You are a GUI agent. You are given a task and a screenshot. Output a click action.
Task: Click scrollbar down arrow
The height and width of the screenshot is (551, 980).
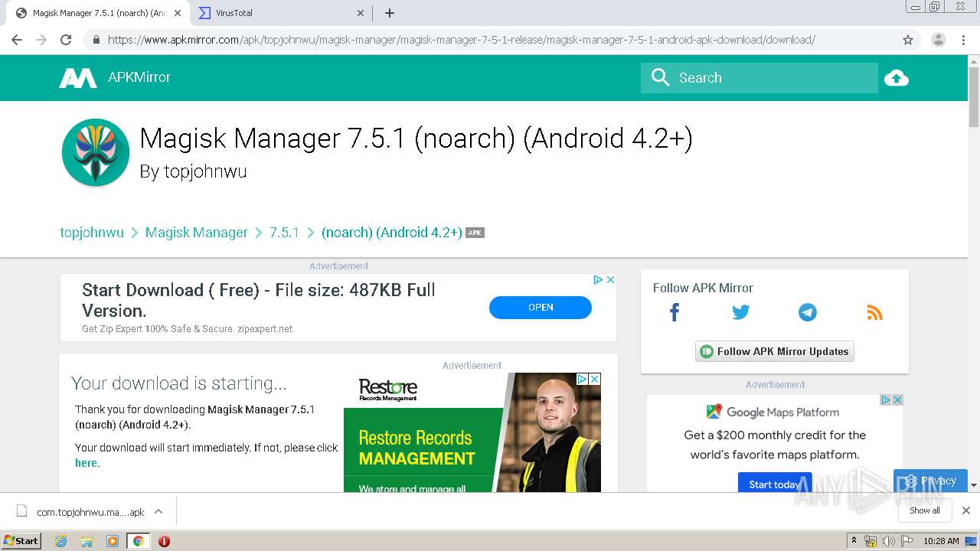(x=974, y=485)
